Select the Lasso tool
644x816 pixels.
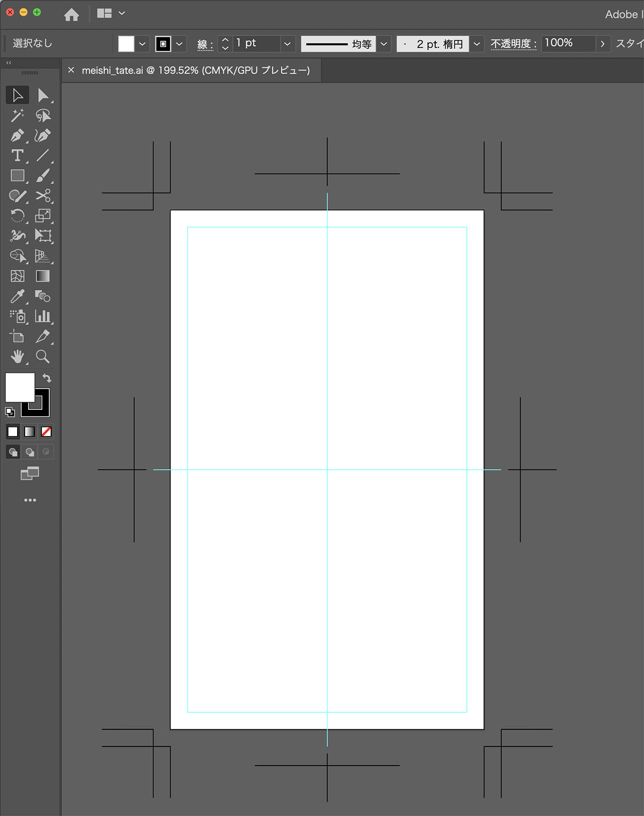coord(43,115)
